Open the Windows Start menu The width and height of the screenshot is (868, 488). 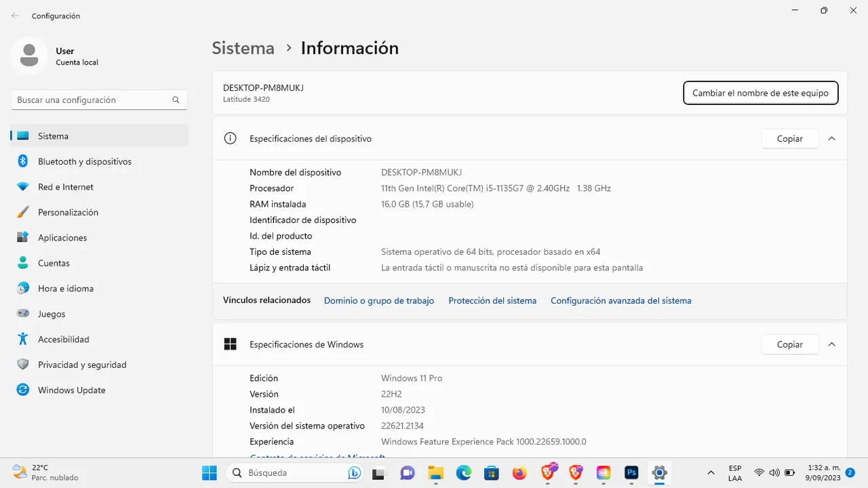pyautogui.click(x=210, y=472)
